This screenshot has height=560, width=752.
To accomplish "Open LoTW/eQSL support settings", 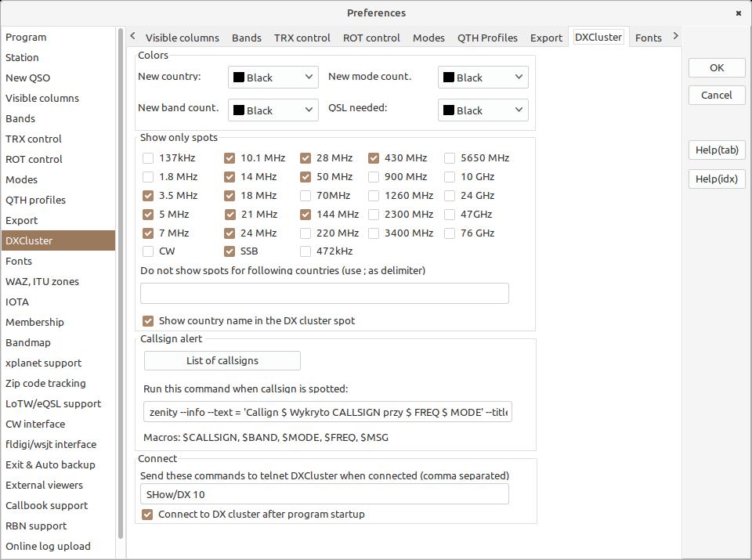I will click(x=59, y=403).
